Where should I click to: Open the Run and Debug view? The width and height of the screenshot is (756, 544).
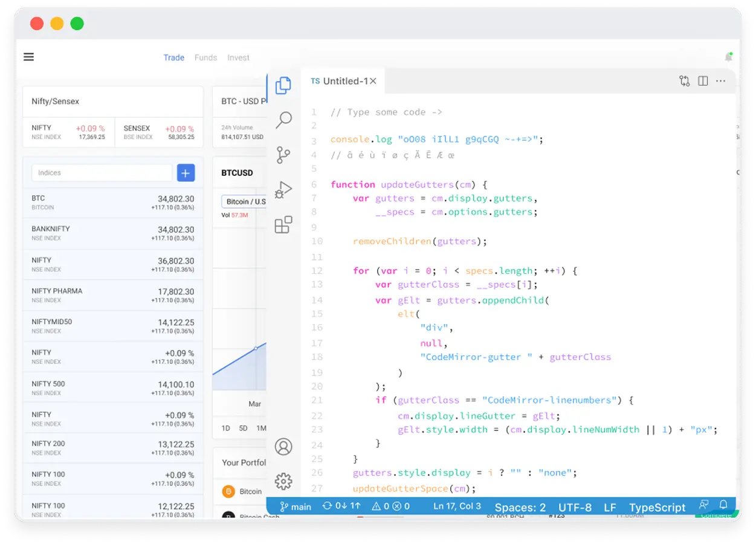coord(282,190)
